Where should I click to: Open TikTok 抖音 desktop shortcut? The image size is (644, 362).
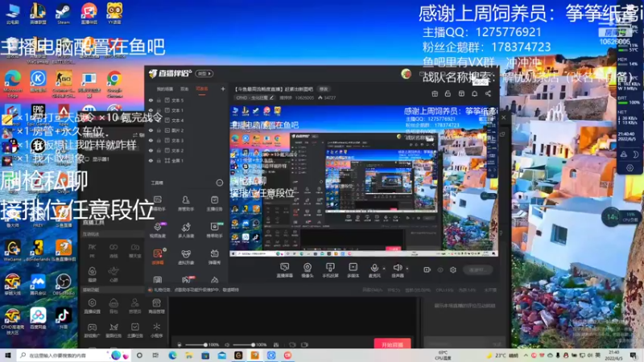64,318
